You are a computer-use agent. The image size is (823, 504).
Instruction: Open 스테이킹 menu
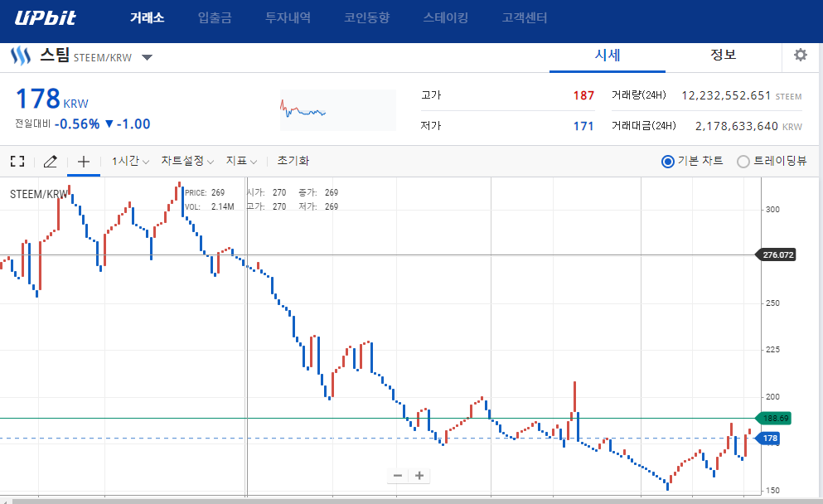coord(446,18)
